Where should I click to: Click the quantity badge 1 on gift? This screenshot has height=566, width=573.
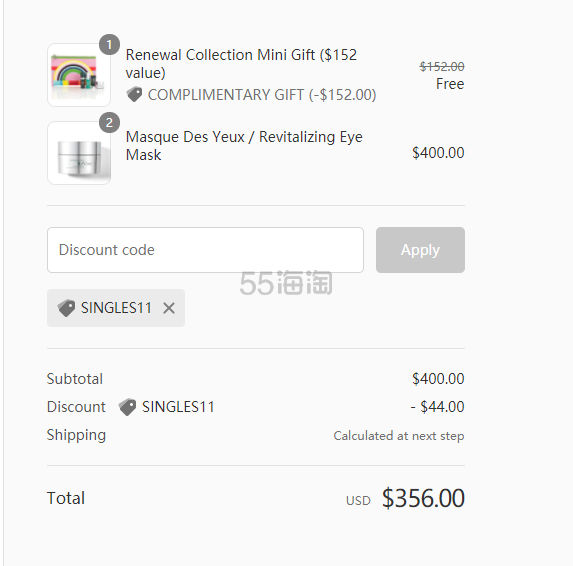109,45
